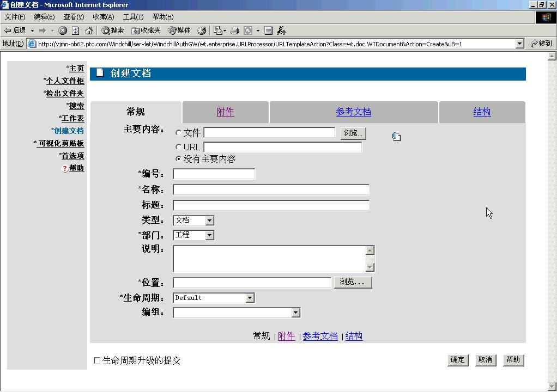Open the 查看(V) menu
The image size is (557, 392).
(x=74, y=17)
